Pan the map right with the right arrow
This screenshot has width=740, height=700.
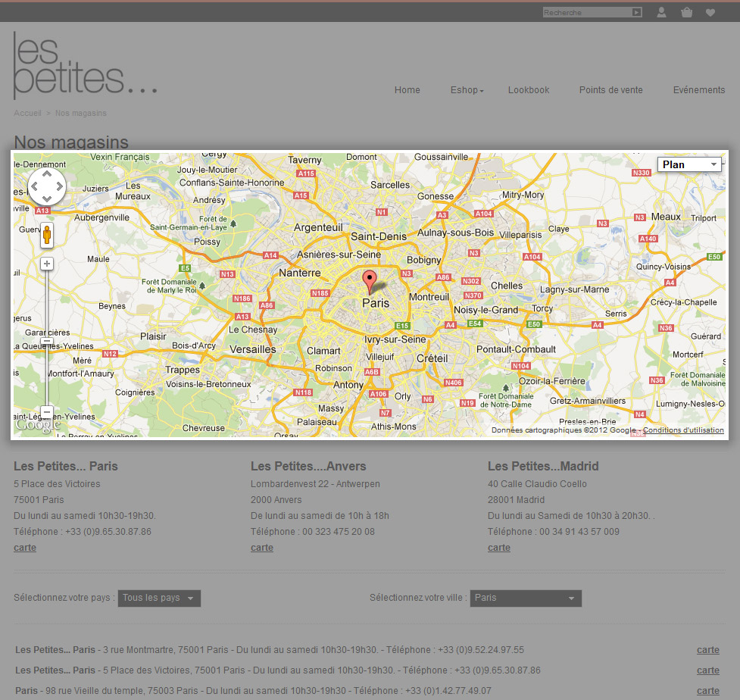tap(60, 186)
